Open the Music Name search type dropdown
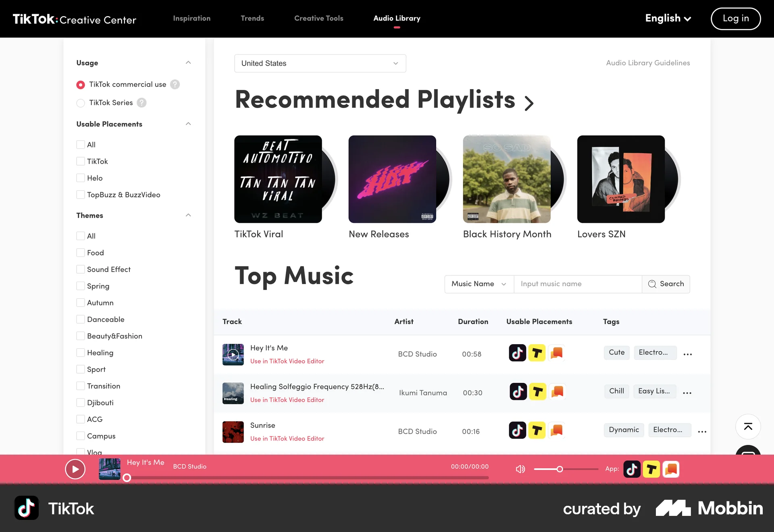 (x=479, y=284)
